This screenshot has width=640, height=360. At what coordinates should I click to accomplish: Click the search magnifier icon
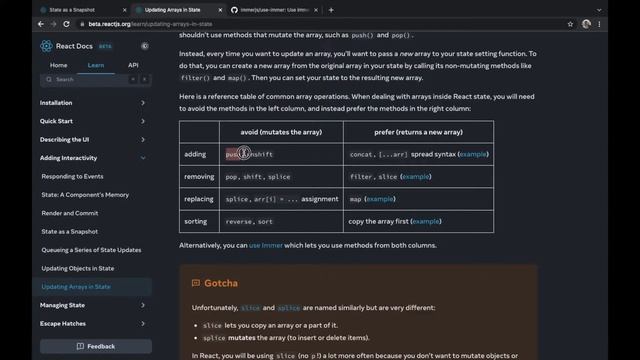(49, 79)
